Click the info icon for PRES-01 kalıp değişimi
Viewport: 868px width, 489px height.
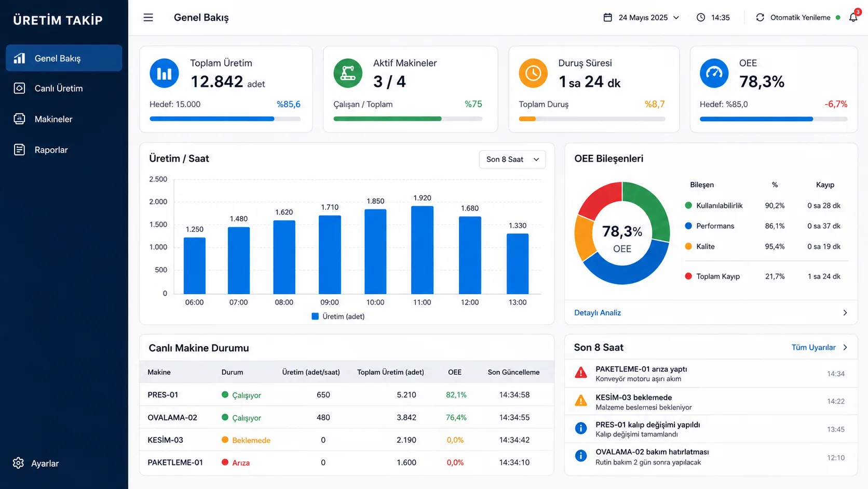tap(581, 428)
